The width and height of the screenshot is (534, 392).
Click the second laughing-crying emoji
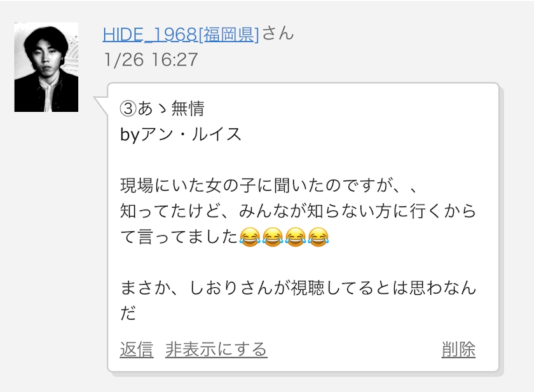[x=273, y=237]
